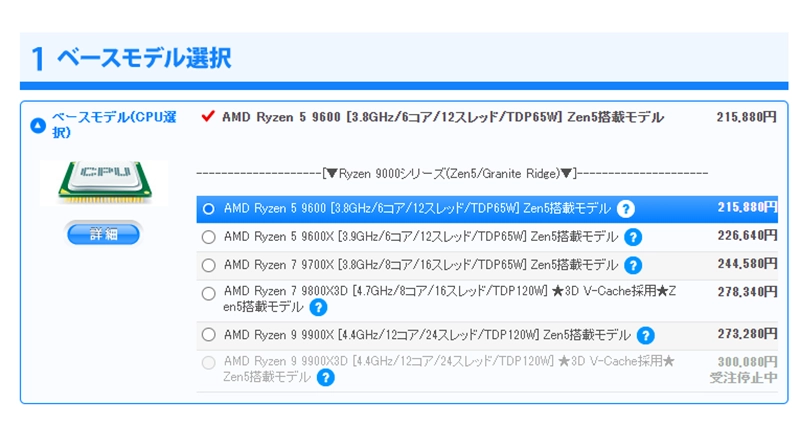Screen dimensions: 800x424
Task: Select AMD Ryzen 5 9600 radio button
Action: (x=208, y=209)
